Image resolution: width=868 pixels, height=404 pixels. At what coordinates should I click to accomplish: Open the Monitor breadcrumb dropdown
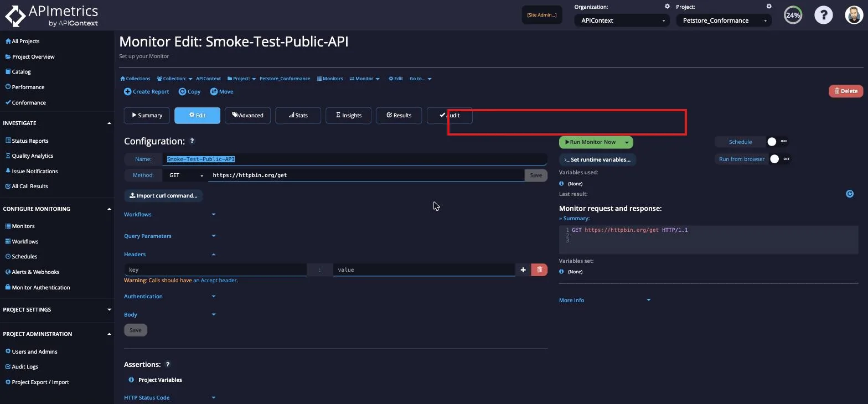(x=364, y=79)
